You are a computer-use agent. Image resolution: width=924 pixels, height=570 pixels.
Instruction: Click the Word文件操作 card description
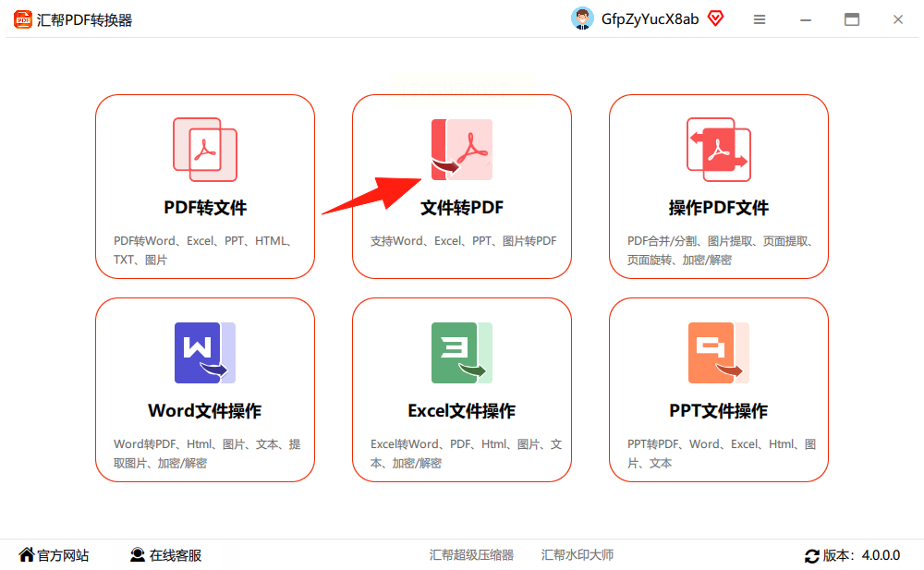[x=207, y=454]
